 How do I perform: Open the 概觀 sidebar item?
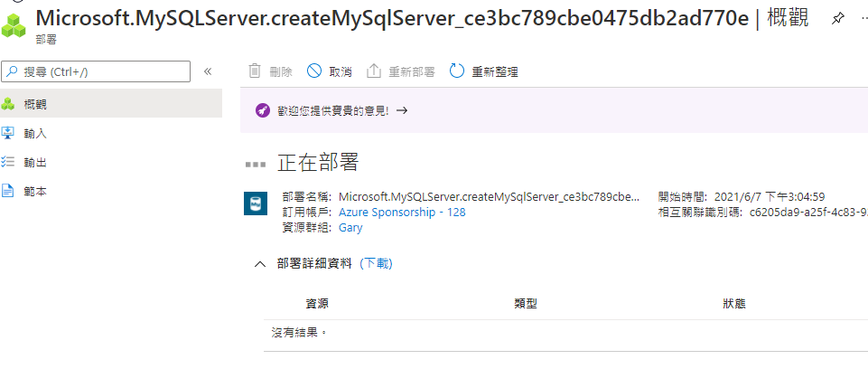(111, 104)
